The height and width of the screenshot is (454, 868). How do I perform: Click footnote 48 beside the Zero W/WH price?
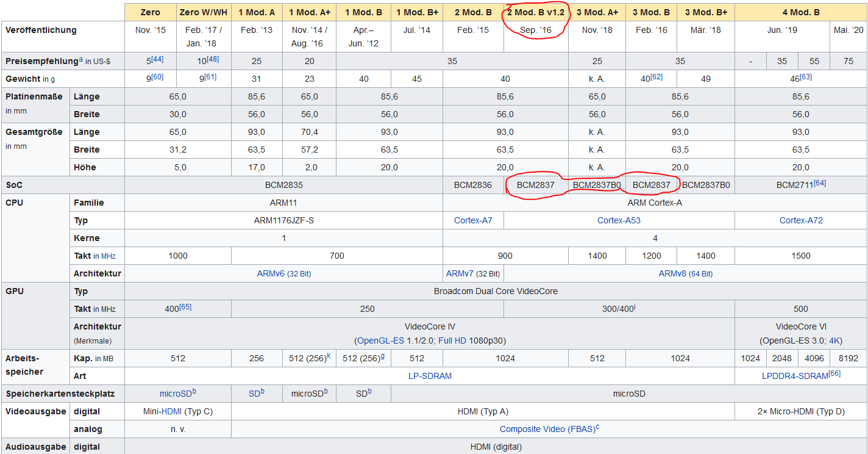(x=213, y=59)
